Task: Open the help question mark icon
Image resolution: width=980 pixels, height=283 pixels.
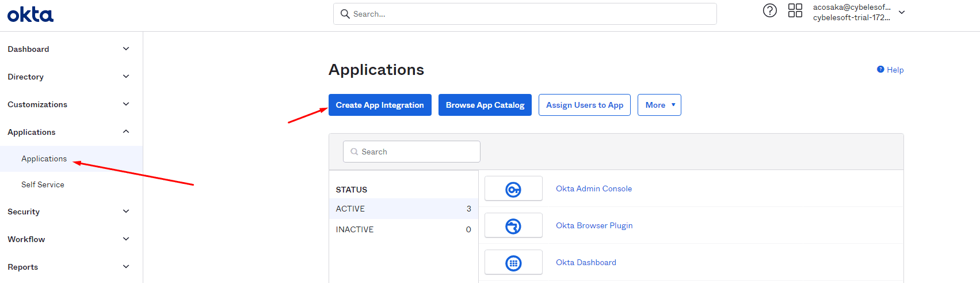Action: pos(769,10)
